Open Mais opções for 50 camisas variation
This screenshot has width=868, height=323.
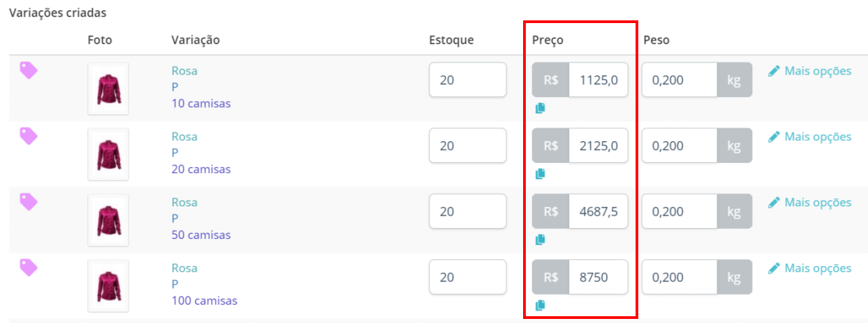[x=810, y=202]
